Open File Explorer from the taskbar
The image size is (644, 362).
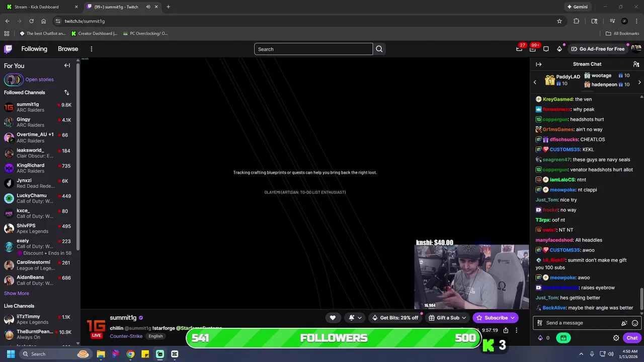point(101,354)
